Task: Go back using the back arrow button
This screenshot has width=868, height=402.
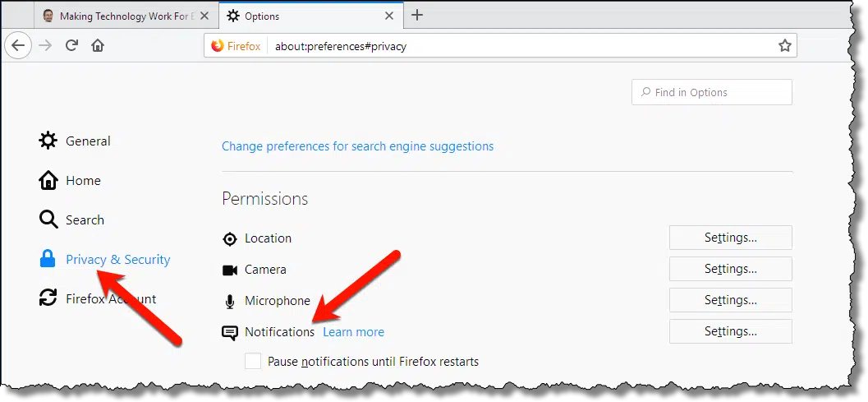Action: [x=18, y=45]
